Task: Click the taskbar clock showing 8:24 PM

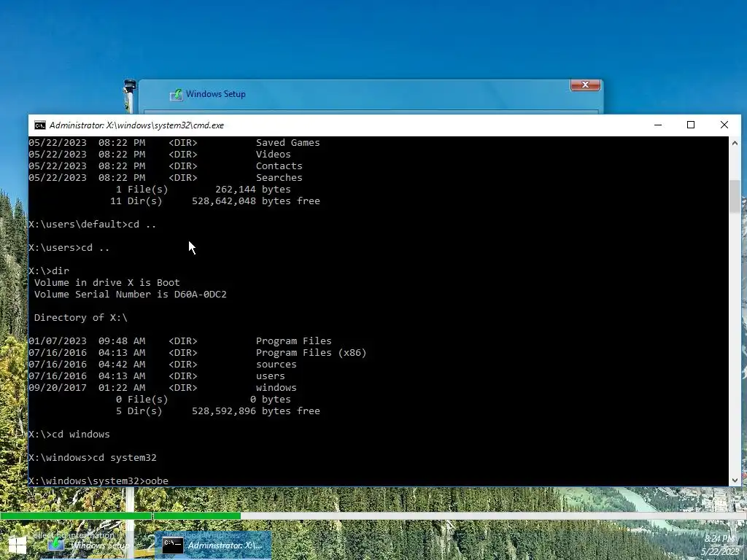Action: [x=719, y=539]
